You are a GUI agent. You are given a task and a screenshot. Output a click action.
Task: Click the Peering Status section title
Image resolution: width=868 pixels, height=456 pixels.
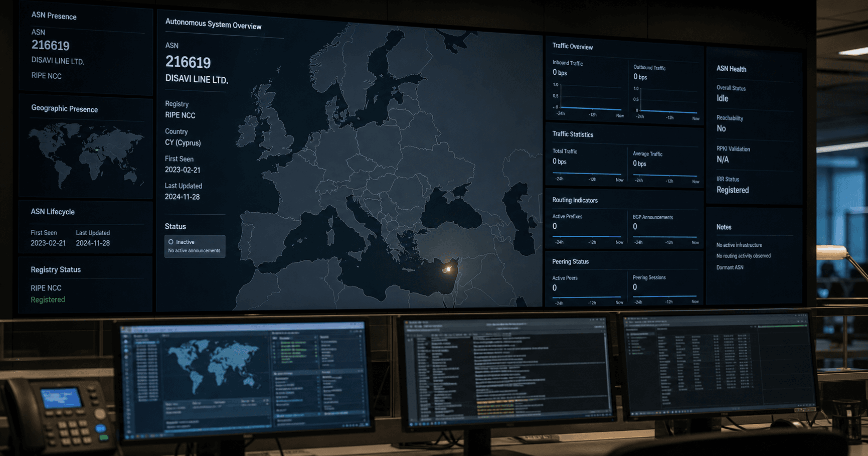coord(570,261)
